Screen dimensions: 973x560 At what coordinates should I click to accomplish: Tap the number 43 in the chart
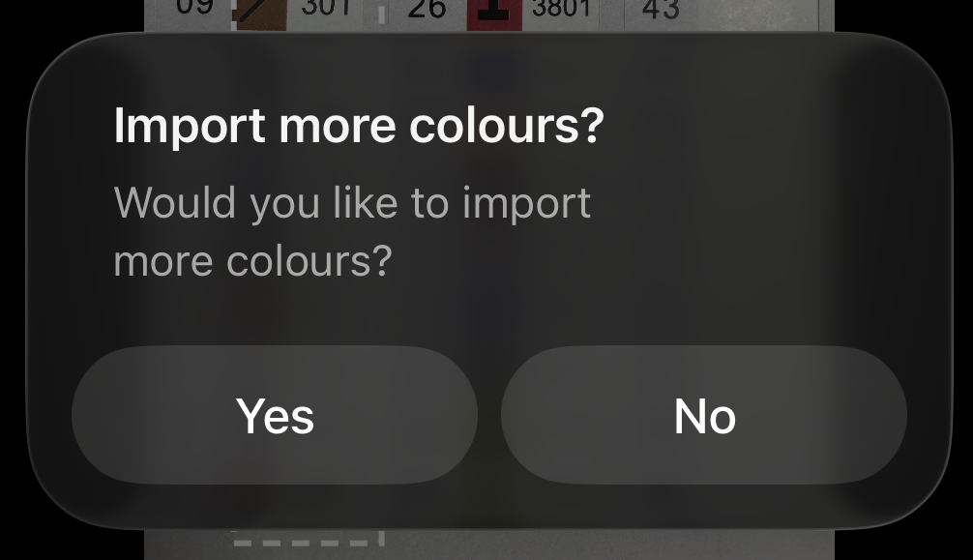pyautogui.click(x=662, y=9)
